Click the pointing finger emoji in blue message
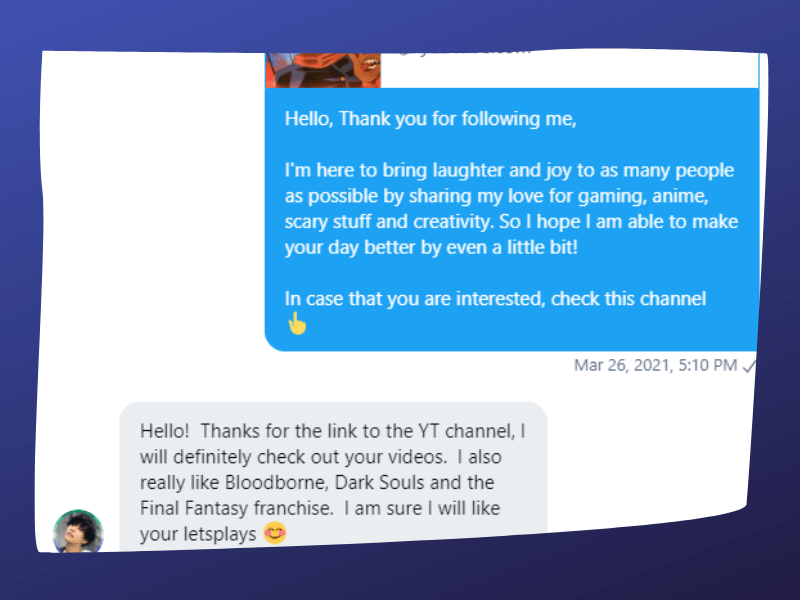 pos(297,323)
